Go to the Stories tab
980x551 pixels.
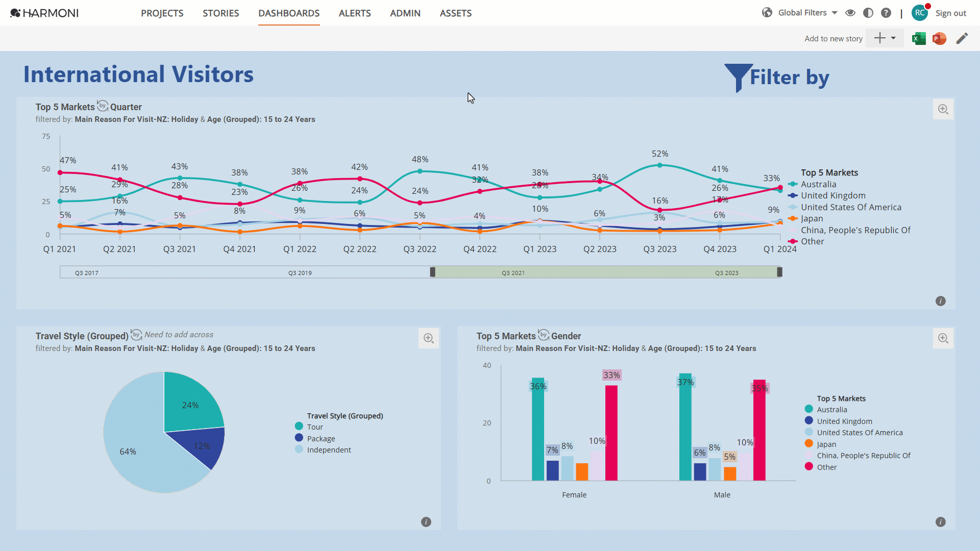click(220, 13)
